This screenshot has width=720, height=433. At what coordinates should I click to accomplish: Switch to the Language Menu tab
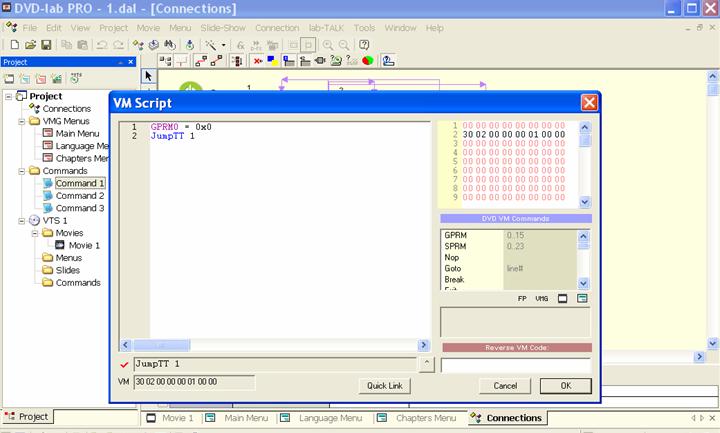pos(322,418)
